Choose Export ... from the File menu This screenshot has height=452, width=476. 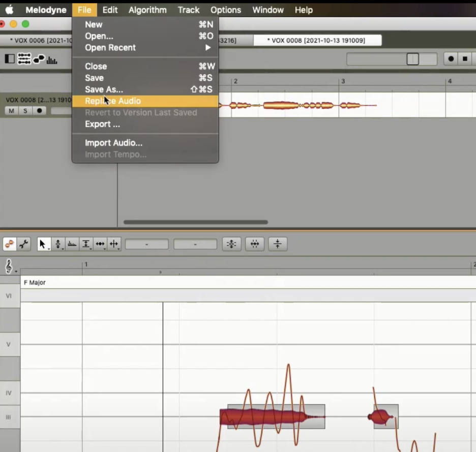point(145,124)
